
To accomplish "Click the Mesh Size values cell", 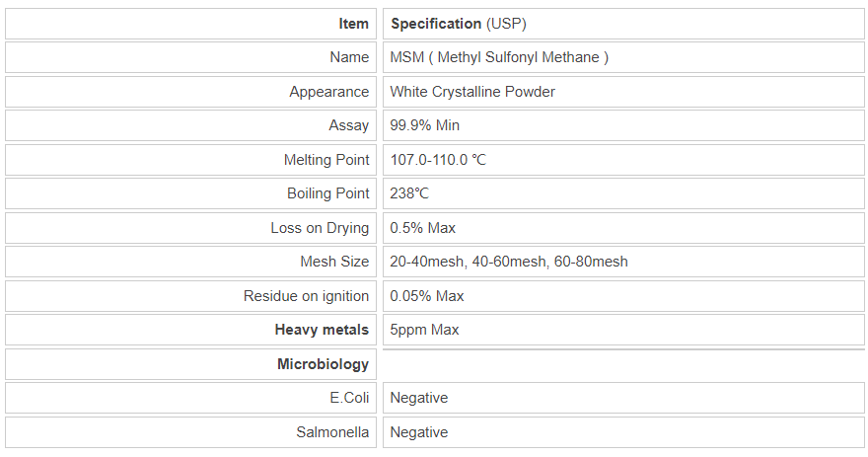I will pyautogui.click(x=509, y=262).
